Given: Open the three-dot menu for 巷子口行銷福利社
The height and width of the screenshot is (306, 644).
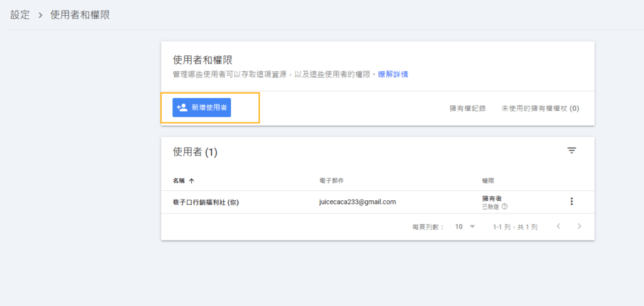Looking at the screenshot, I should [571, 201].
